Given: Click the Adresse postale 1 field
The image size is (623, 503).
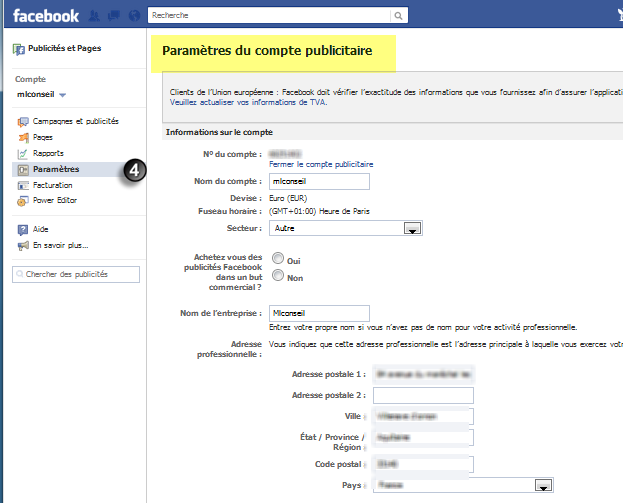Looking at the screenshot, I should click(423, 374).
